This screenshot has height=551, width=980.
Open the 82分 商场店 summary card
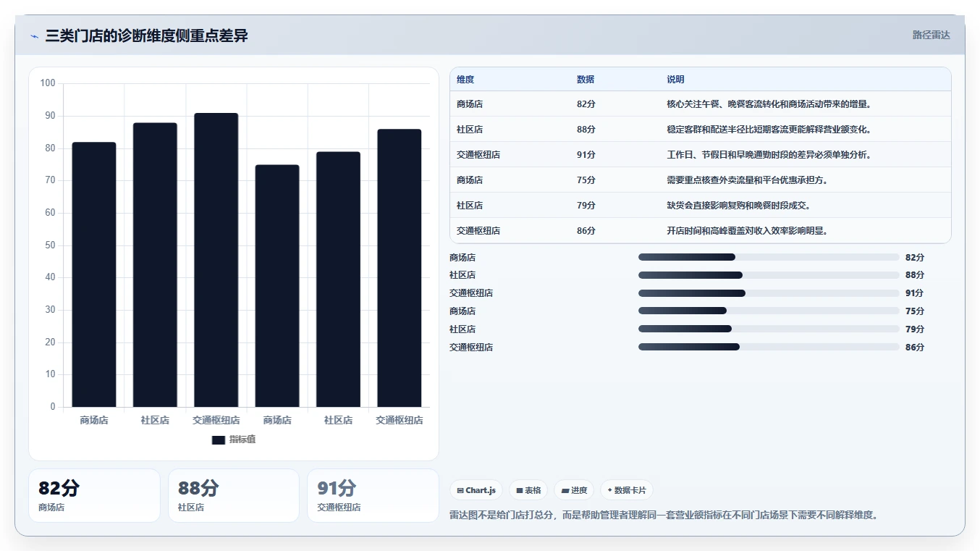94,495
